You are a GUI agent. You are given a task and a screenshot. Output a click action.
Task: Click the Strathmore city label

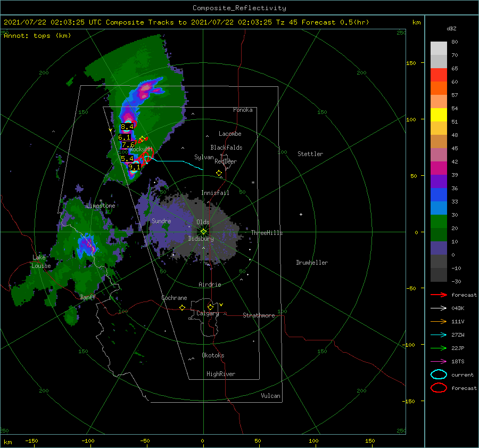pos(259,315)
